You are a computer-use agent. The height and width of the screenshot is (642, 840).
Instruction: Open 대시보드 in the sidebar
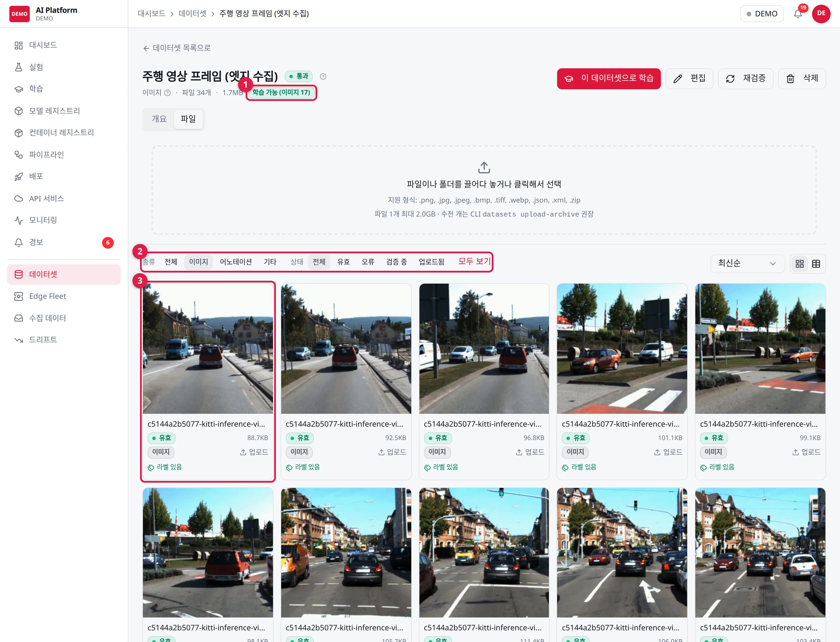pyautogui.click(x=64, y=45)
